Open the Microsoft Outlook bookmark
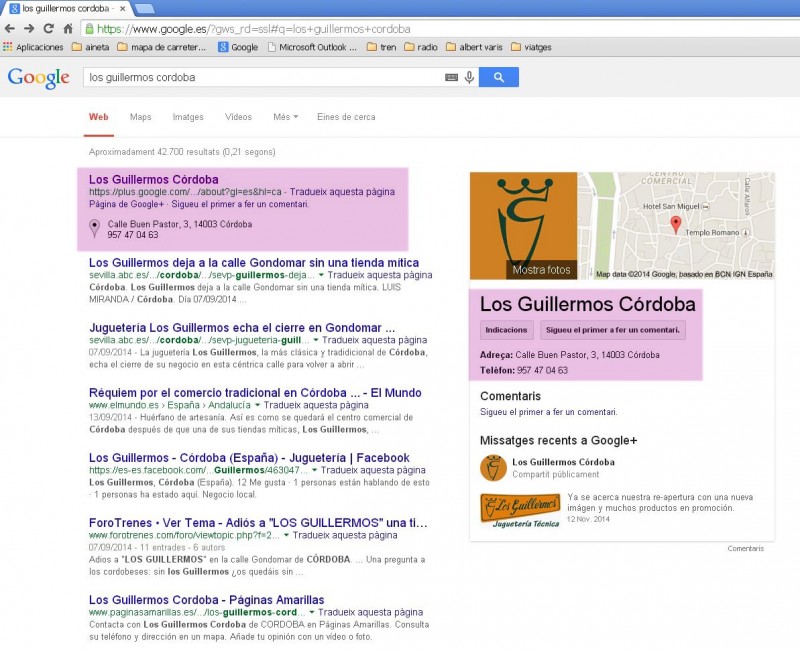Viewport: 800px width, 651px height. pyautogui.click(x=312, y=47)
